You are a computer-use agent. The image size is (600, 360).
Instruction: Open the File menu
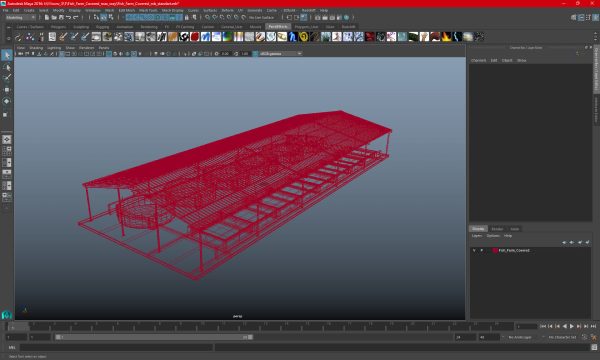5,10
